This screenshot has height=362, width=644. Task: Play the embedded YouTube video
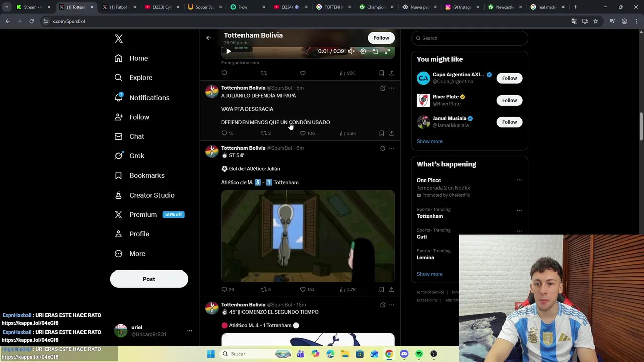(229, 51)
